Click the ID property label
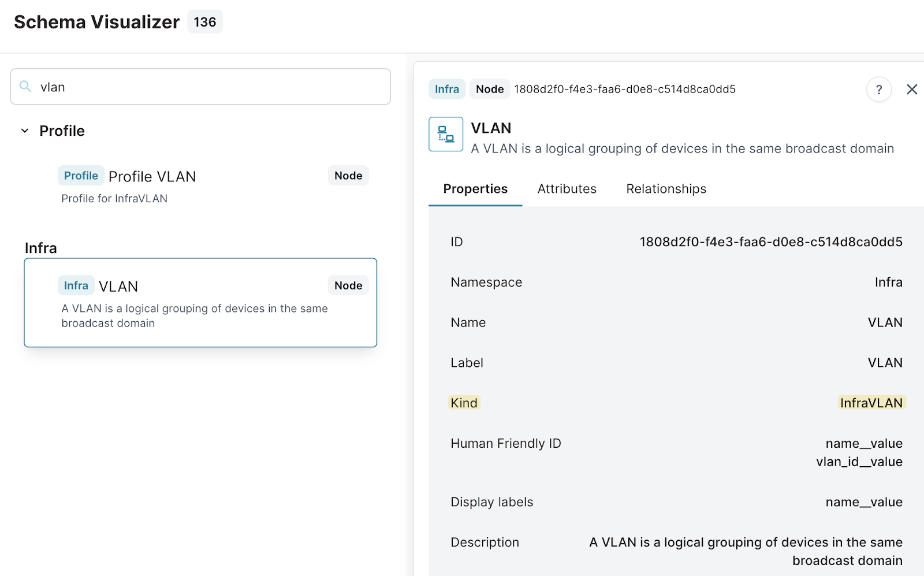This screenshot has width=924, height=576. click(x=457, y=241)
